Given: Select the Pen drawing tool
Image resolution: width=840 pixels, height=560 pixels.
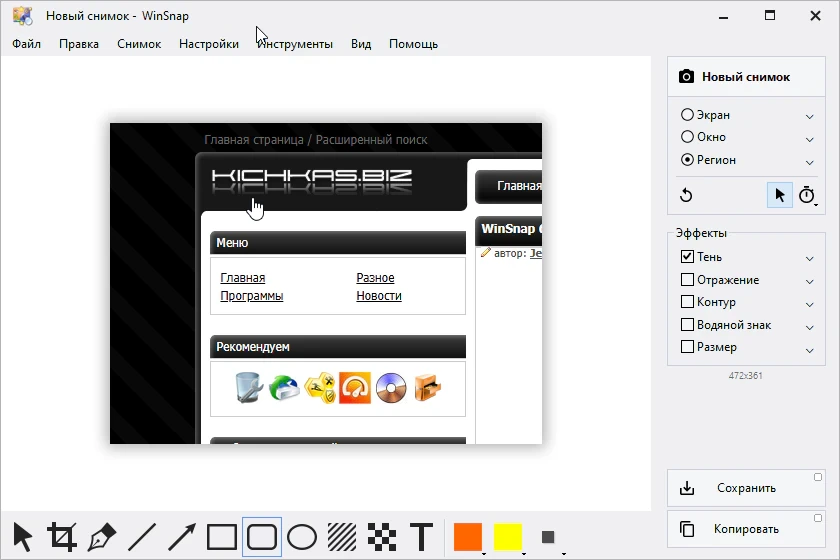Looking at the screenshot, I should click(x=102, y=537).
